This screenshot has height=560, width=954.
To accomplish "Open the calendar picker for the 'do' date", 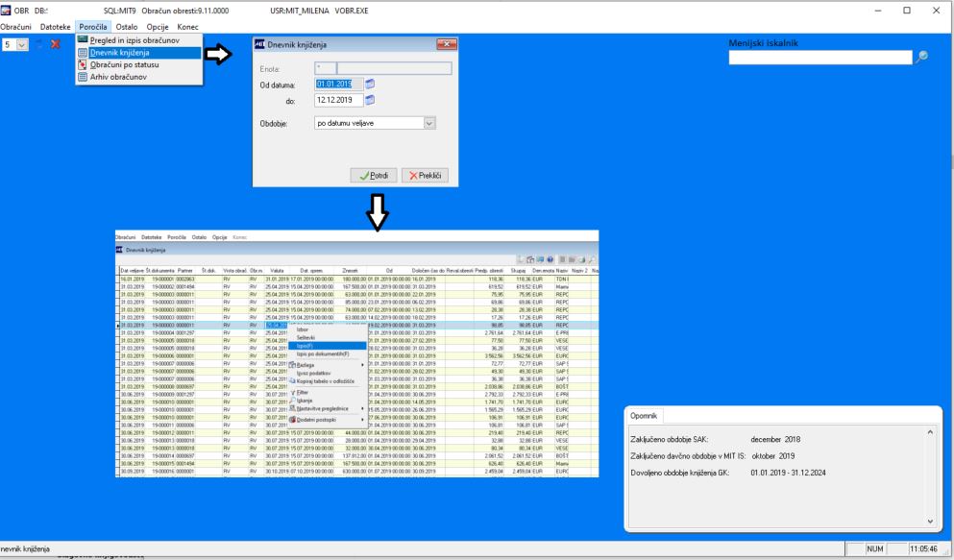I will pyautogui.click(x=369, y=100).
